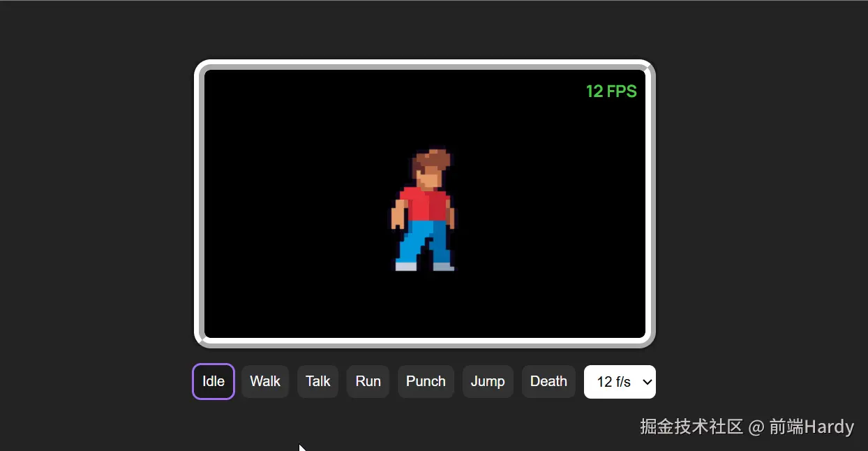Click the 12 FPS counter text
This screenshot has height=451, width=868.
(x=611, y=91)
